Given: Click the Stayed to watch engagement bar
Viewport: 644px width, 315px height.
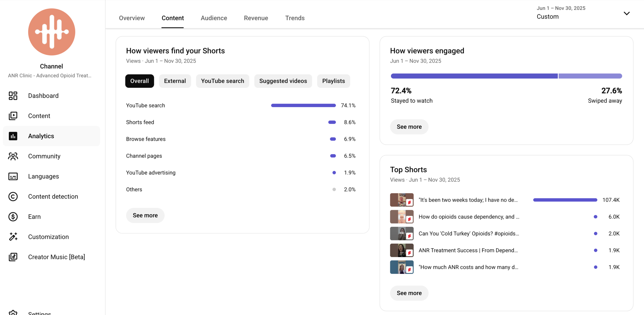Looking at the screenshot, I should coord(474,76).
